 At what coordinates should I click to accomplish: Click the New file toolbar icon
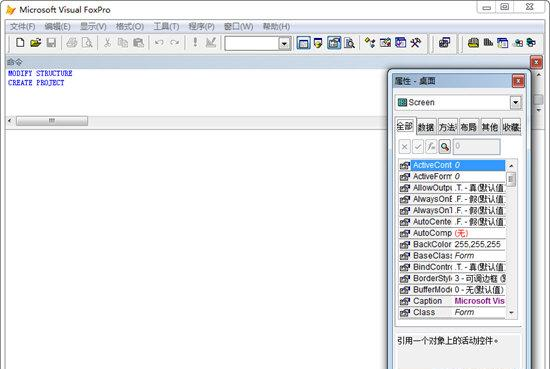click(20, 43)
